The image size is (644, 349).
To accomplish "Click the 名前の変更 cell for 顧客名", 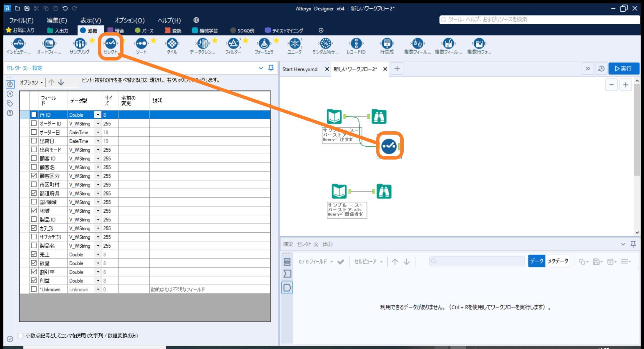I will (134, 167).
